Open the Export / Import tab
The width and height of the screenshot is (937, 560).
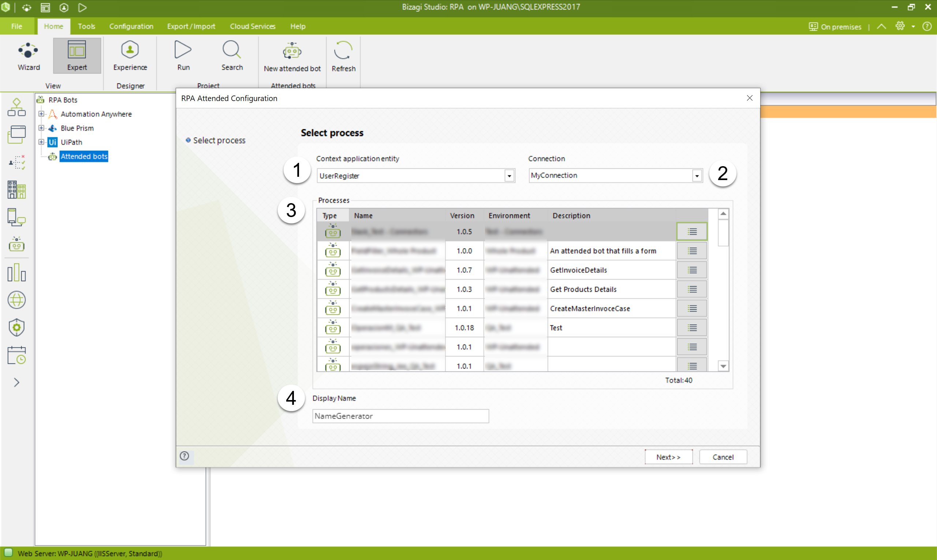pyautogui.click(x=191, y=26)
